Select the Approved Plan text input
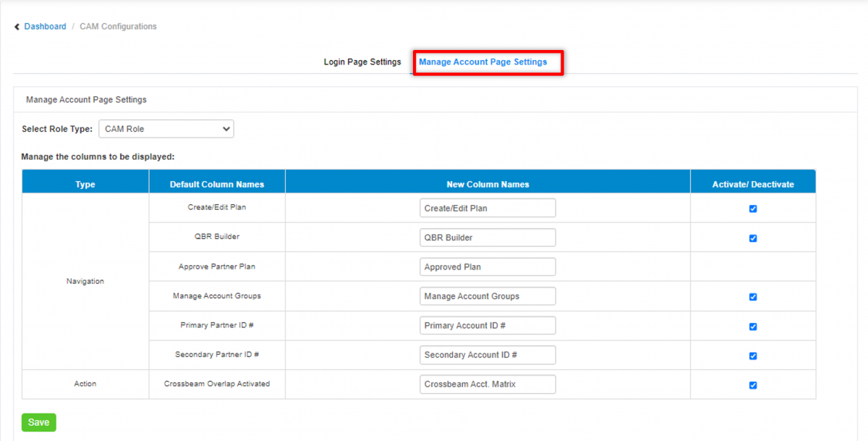The image size is (868, 441). pos(488,266)
